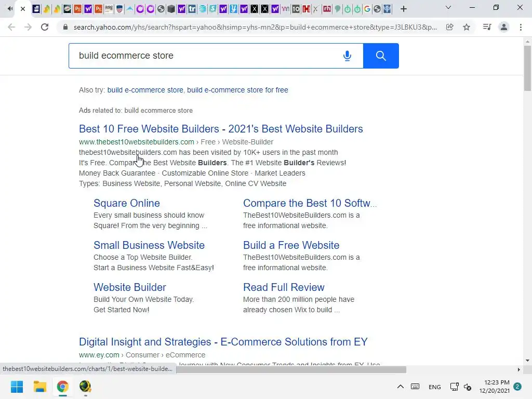Open 'Compare the Best 10 Softw...' sitelink
This screenshot has width=532, height=399.
tap(310, 203)
